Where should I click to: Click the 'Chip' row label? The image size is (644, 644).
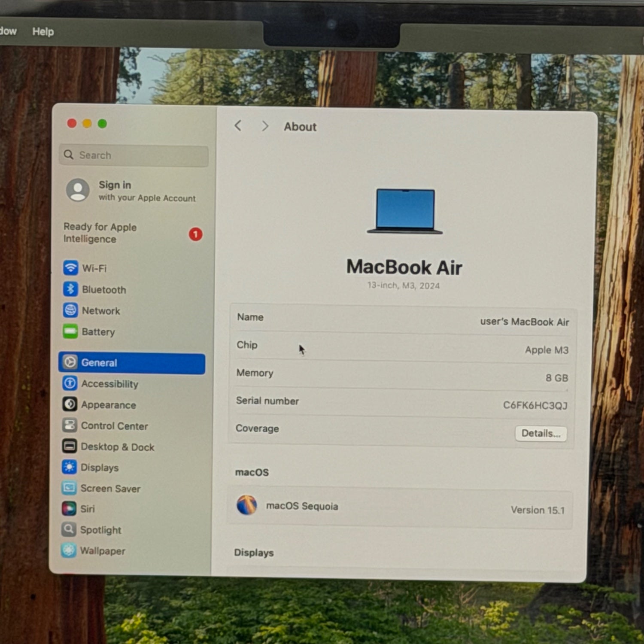[247, 345]
